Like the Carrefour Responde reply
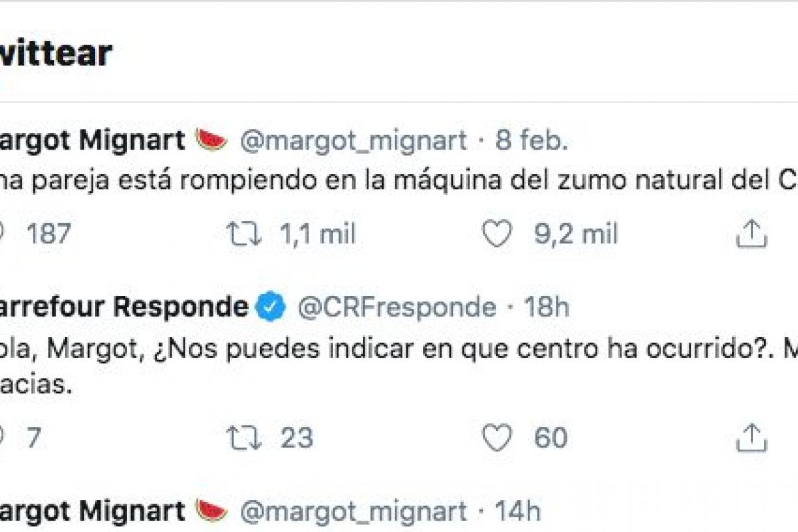 coord(497,438)
